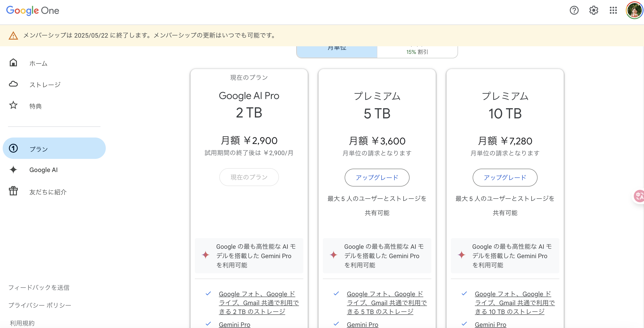Click the Gemini Pro link in 5 TB plan

[x=362, y=324]
